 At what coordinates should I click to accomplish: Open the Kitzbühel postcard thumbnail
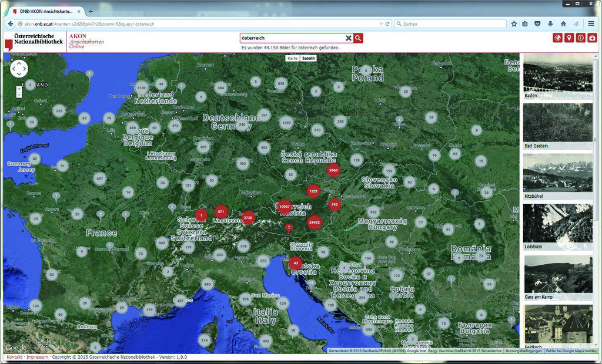tap(558, 177)
